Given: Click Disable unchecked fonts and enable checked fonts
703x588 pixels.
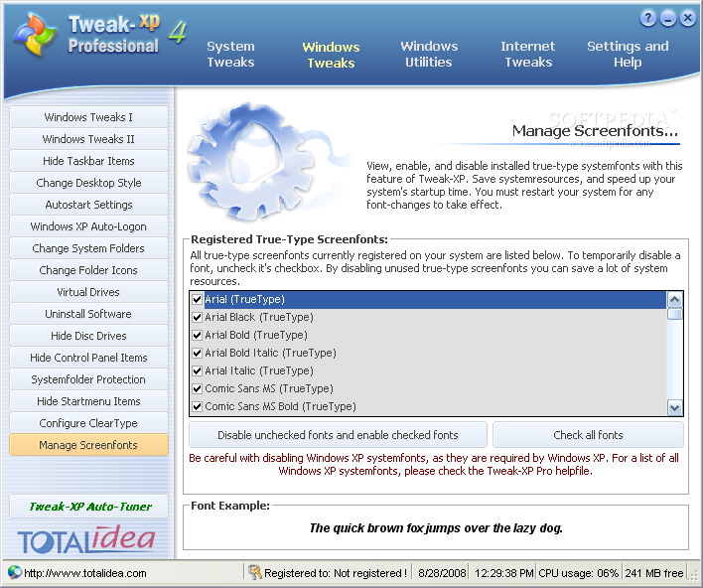Looking at the screenshot, I should click(338, 435).
